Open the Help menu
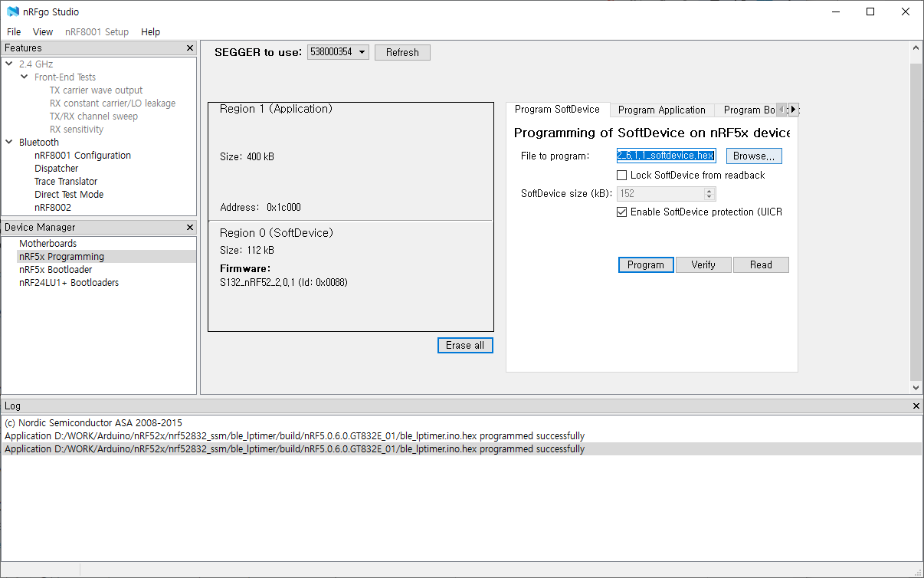 [151, 31]
